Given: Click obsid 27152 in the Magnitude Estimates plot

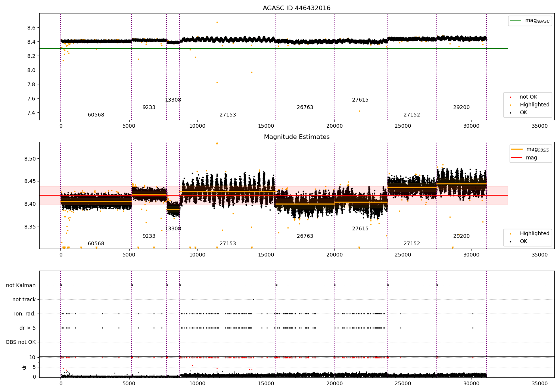Looking at the screenshot, I should pyautogui.click(x=412, y=244).
